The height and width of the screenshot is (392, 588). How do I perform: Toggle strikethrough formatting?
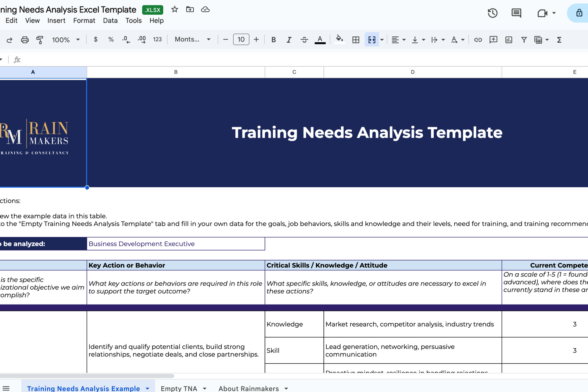point(304,40)
